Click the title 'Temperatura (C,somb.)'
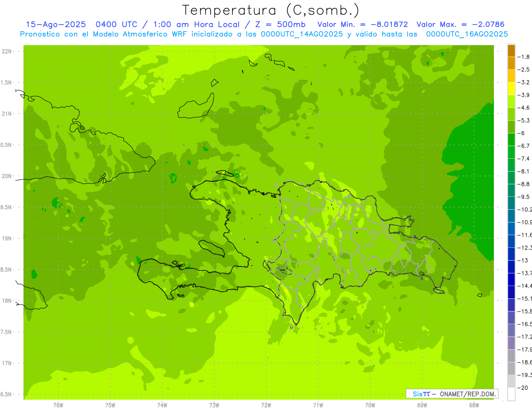Image resolution: width=532 pixels, height=411 pixels. pos(270,10)
